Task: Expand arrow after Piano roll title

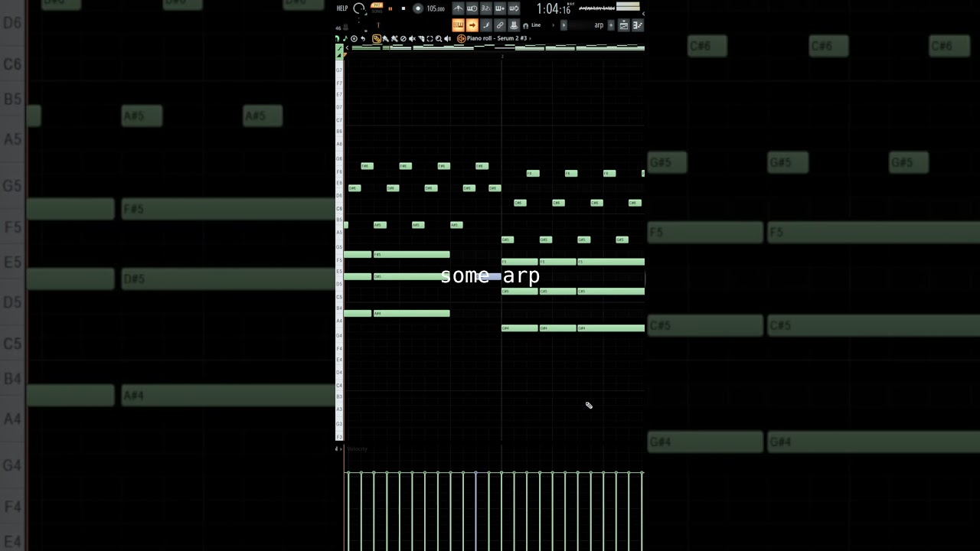Action: tap(530, 38)
